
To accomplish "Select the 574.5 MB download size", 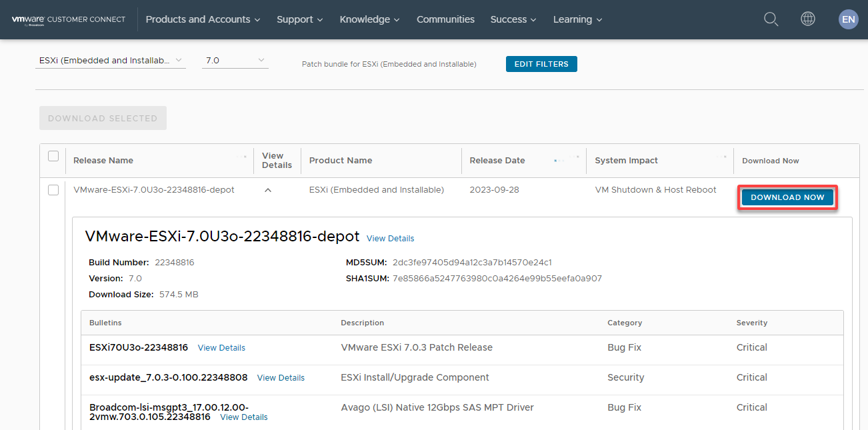I will (179, 295).
